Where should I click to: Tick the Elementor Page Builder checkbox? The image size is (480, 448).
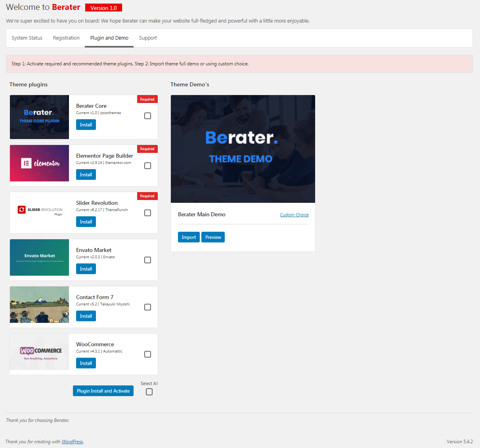[x=147, y=166]
